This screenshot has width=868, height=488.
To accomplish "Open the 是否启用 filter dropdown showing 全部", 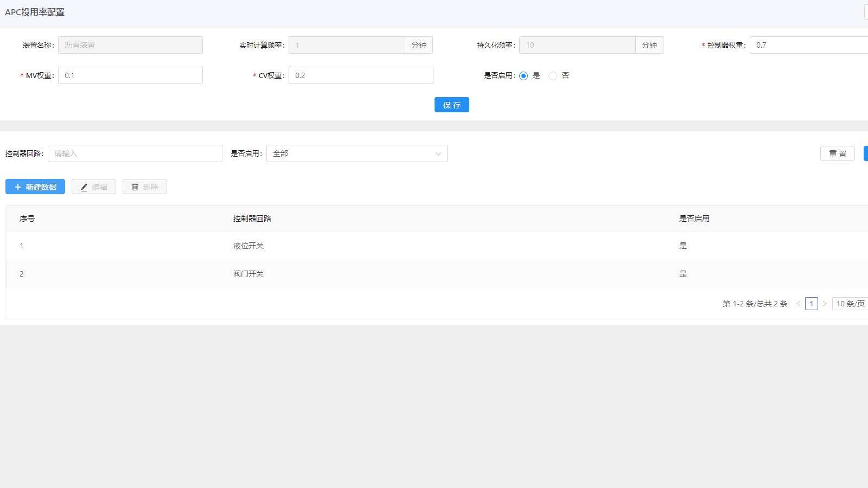I will click(356, 153).
